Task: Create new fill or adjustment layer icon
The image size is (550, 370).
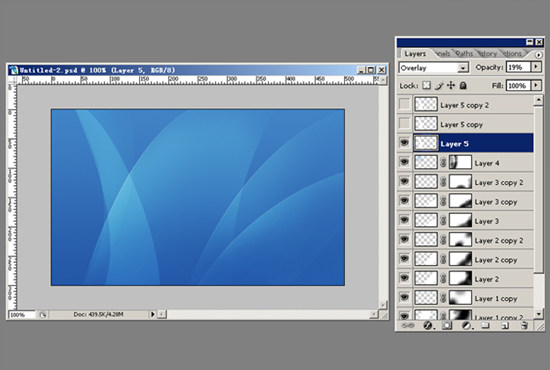Action: coord(467,326)
